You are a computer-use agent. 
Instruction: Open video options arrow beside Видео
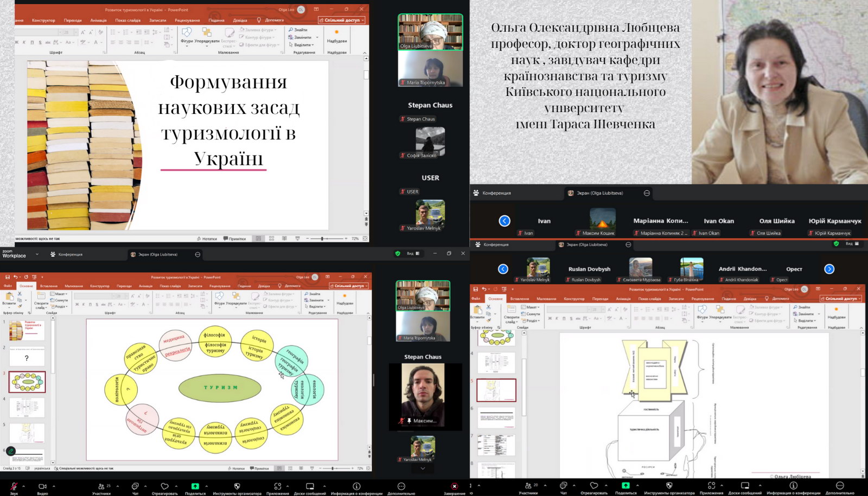54,486
